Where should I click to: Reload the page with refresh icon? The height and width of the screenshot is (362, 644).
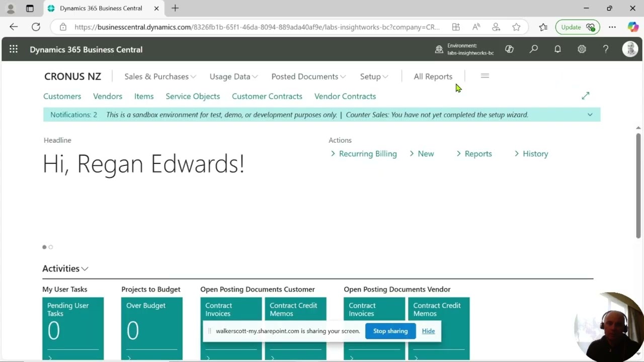pos(36,27)
